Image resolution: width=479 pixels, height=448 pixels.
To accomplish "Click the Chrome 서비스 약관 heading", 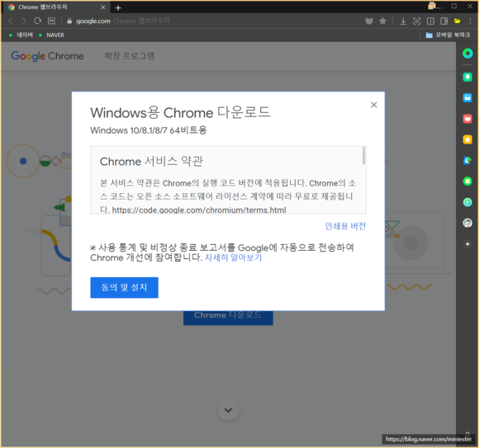I will tap(151, 162).
